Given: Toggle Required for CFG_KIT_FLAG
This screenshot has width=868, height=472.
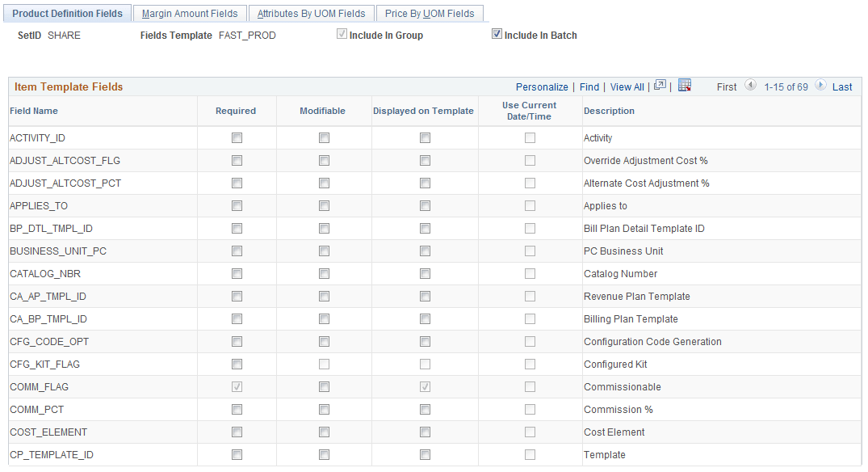Looking at the screenshot, I should point(237,364).
